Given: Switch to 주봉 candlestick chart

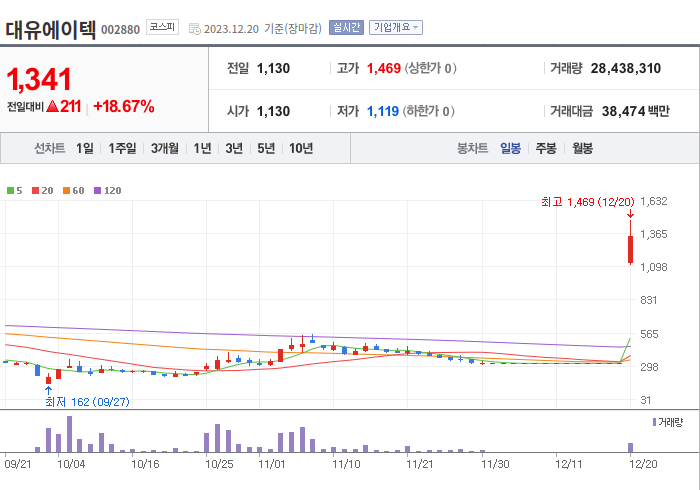Looking at the screenshot, I should [x=546, y=148].
